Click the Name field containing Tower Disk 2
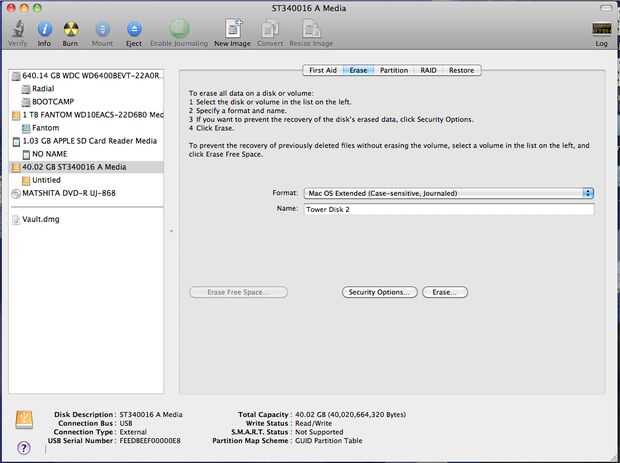This screenshot has width=620, height=463. 449,210
